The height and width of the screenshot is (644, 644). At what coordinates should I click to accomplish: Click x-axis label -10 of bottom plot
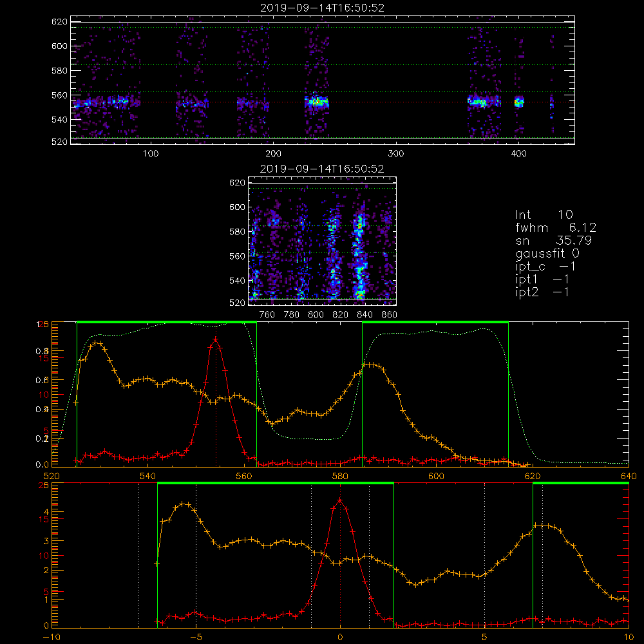point(52,637)
